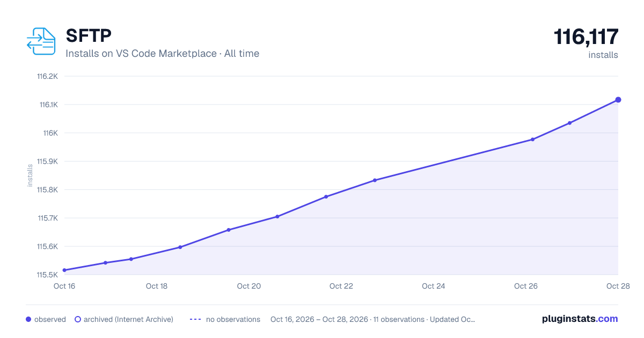
Task: Click the 'observed' legend label
Action: pyautogui.click(x=50, y=319)
